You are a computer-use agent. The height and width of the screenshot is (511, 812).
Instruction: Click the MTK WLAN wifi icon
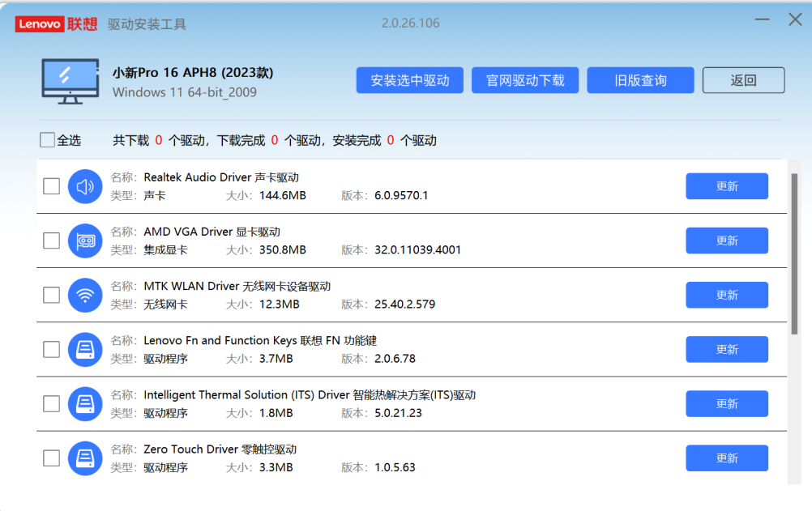(x=85, y=295)
